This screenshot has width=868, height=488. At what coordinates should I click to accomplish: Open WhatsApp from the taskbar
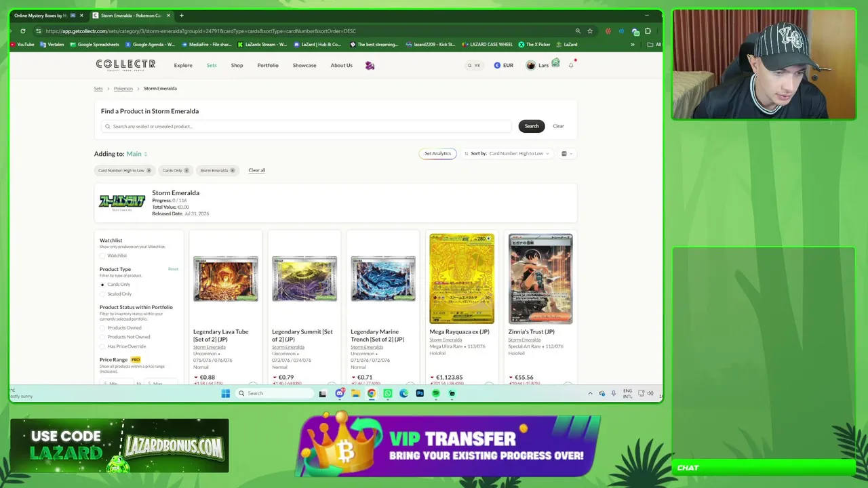coord(387,393)
